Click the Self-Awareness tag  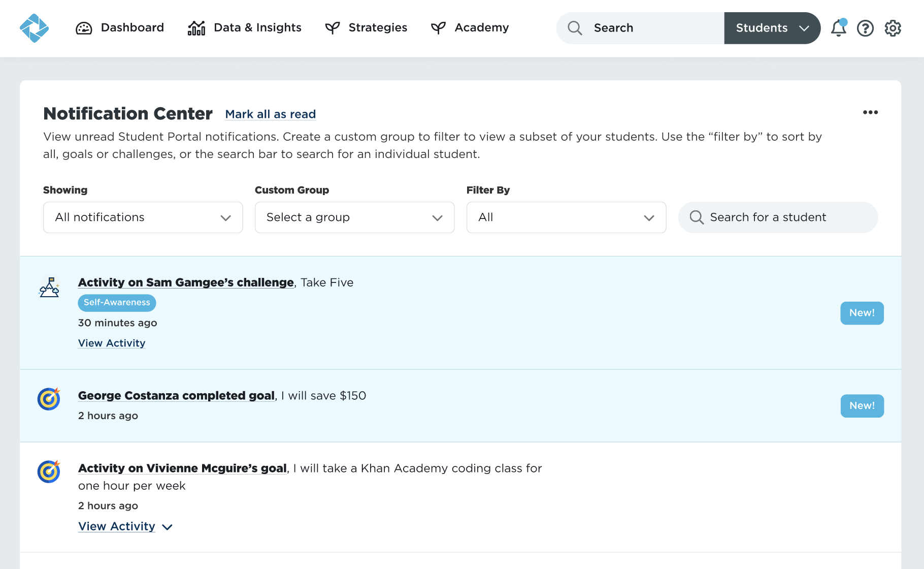click(117, 302)
